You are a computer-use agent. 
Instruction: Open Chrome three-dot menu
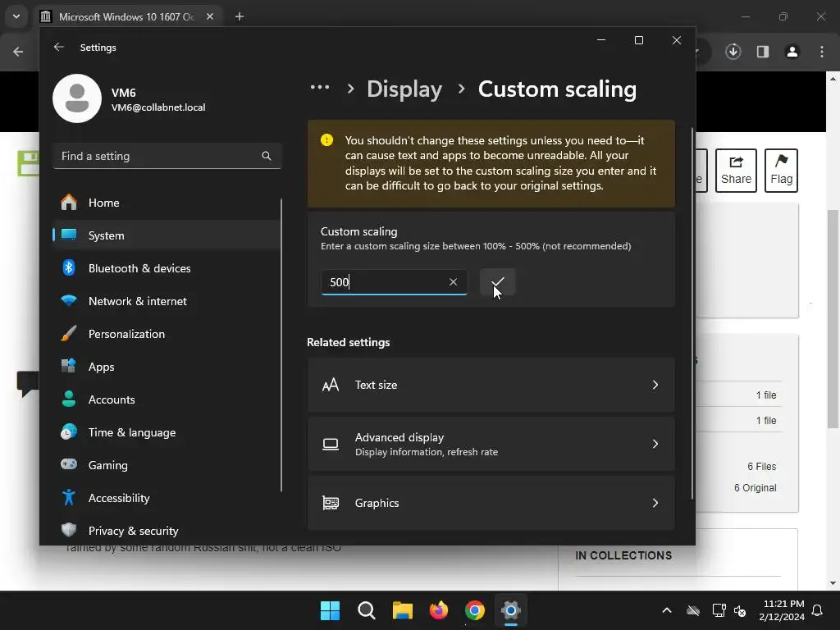(x=822, y=52)
